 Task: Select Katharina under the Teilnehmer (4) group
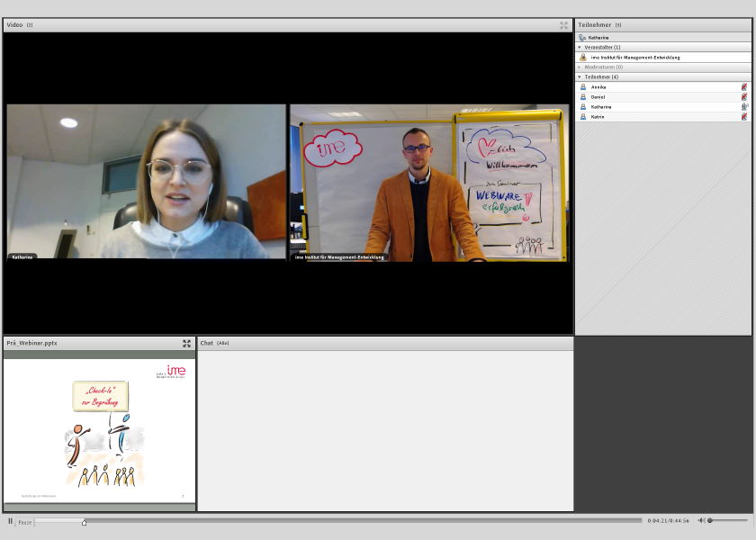(x=663, y=107)
